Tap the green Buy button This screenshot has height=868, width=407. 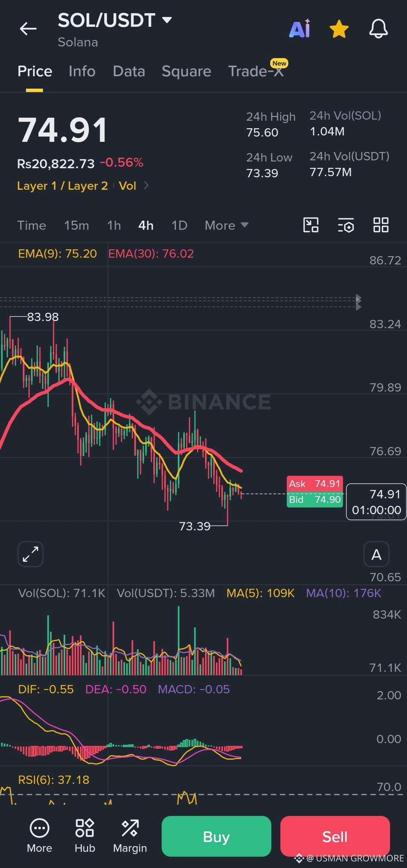click(x=216, y=836)
